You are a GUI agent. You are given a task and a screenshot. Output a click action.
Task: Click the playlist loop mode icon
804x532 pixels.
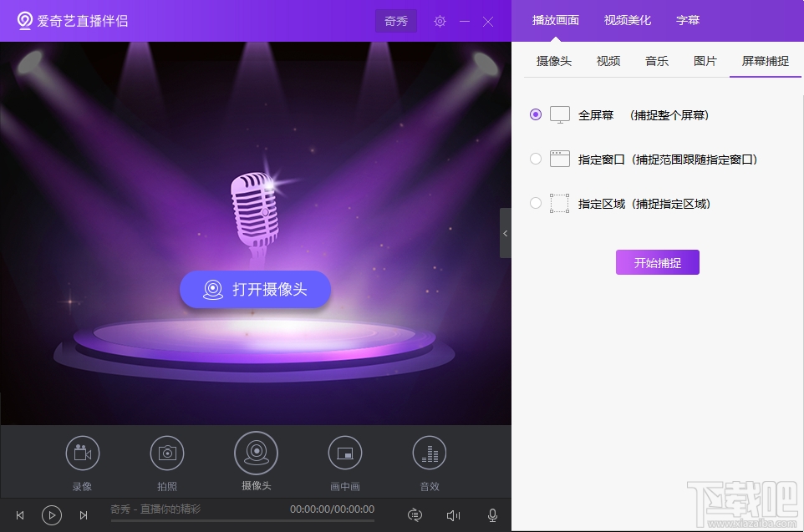click(x=415, y=514)
